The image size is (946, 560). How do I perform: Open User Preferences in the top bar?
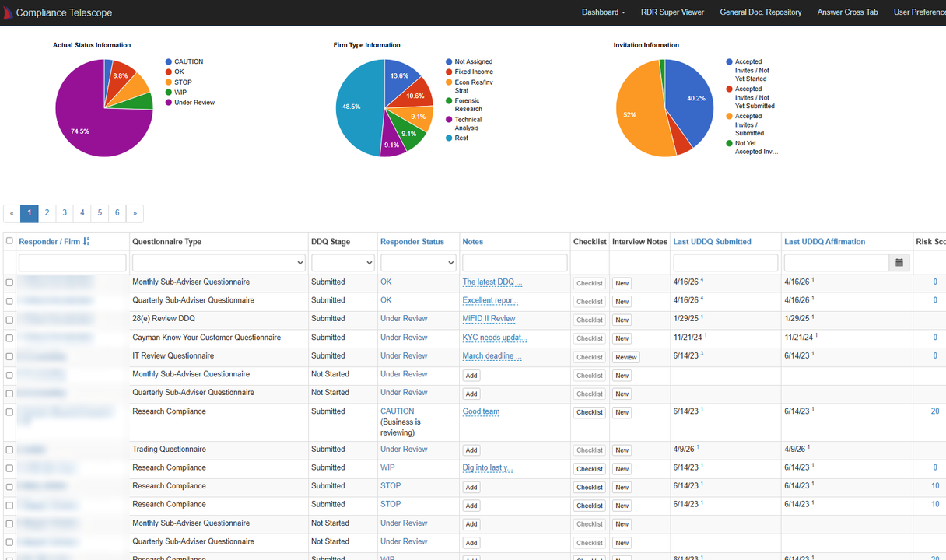[920, 12]
